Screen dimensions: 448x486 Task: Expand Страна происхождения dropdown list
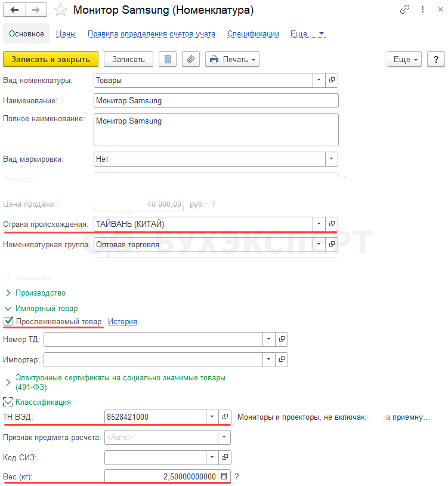319,224
